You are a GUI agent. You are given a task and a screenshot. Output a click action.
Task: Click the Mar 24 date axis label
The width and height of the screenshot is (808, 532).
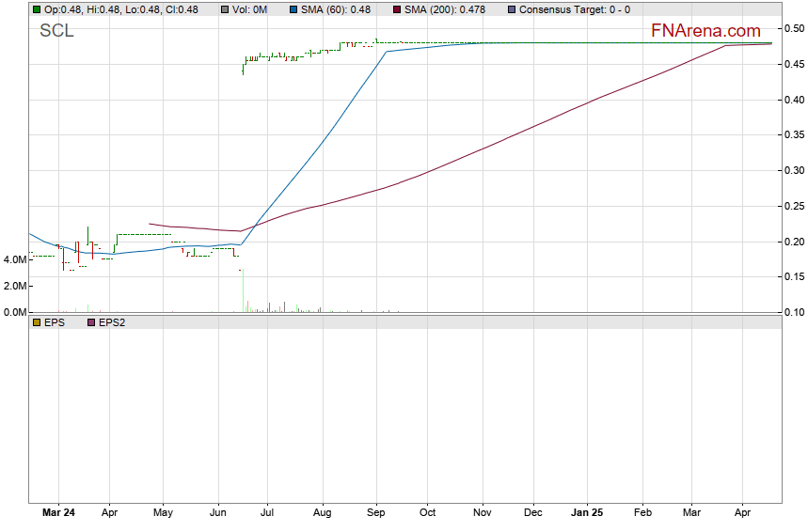pos(57,515)
